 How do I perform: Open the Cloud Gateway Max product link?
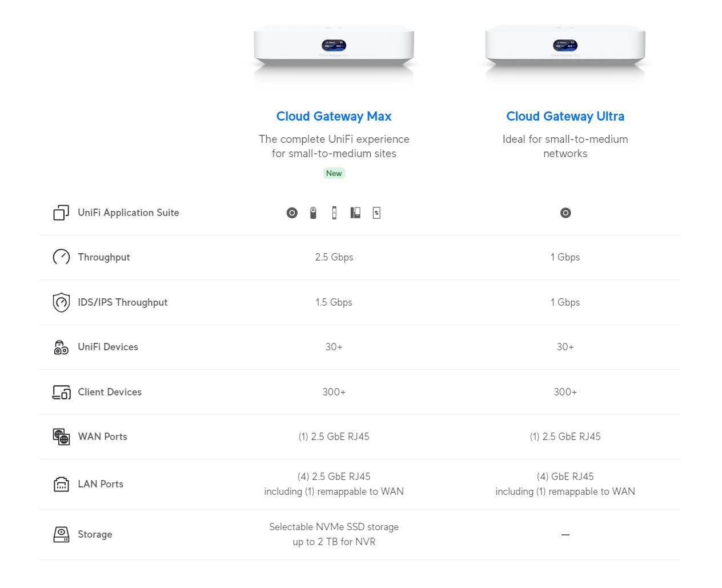tap(334, 116)
